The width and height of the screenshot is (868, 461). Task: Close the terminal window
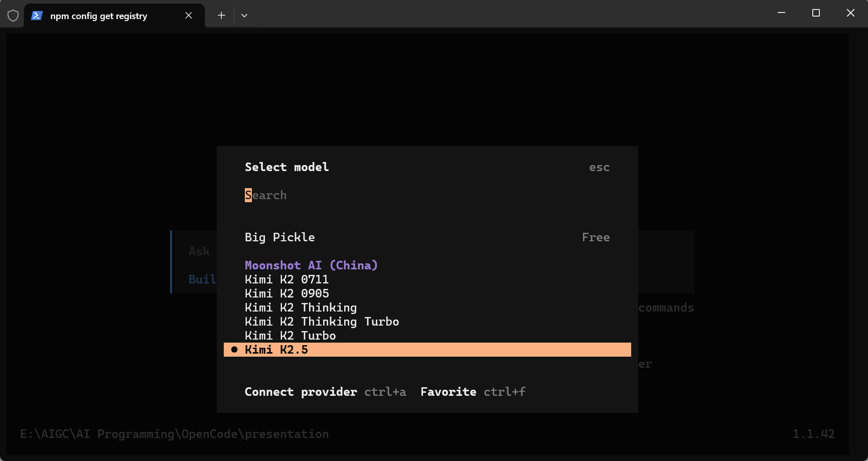coord(850,13)
